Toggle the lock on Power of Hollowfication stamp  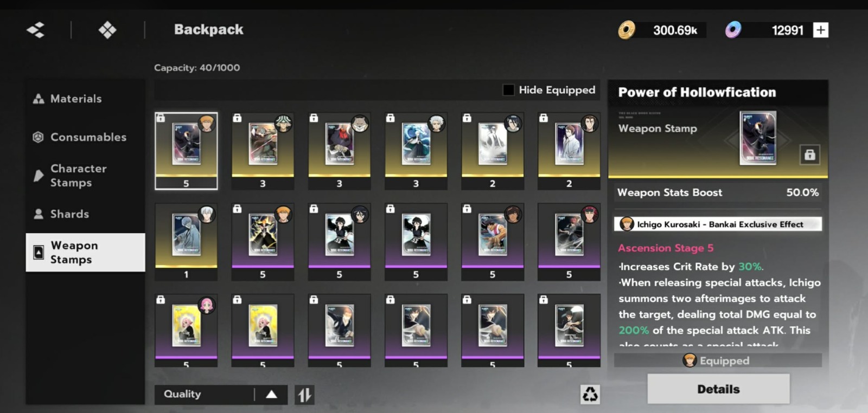(x=809, y=155)
